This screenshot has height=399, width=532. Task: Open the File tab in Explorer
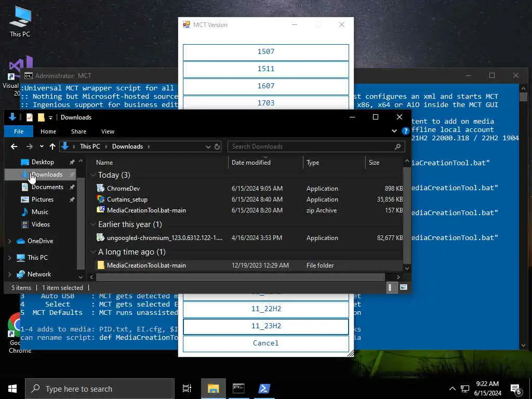tap(19, 131)
